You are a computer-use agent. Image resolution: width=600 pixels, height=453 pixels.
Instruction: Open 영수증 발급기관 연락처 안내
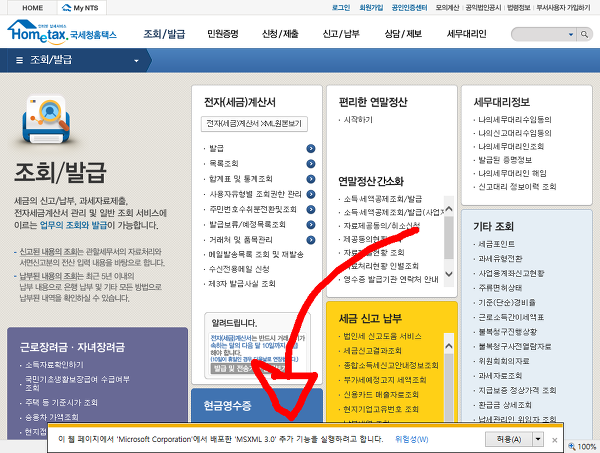391,279
